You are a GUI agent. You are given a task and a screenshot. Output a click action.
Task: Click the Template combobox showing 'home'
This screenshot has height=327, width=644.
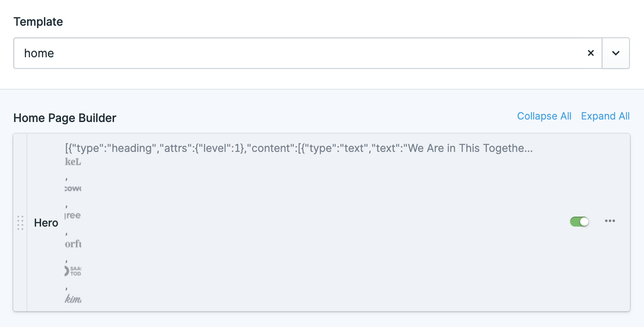click(290, 53)
